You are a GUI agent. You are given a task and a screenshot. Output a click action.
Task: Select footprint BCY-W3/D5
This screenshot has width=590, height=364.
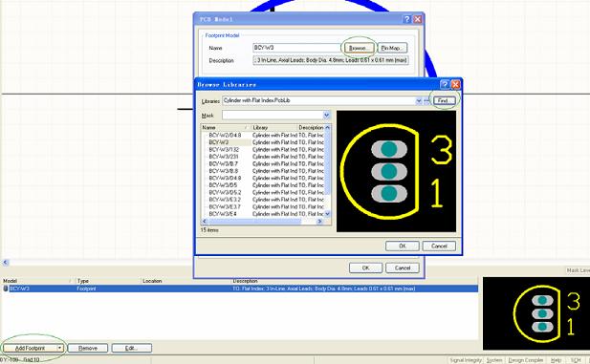point(223,185)
